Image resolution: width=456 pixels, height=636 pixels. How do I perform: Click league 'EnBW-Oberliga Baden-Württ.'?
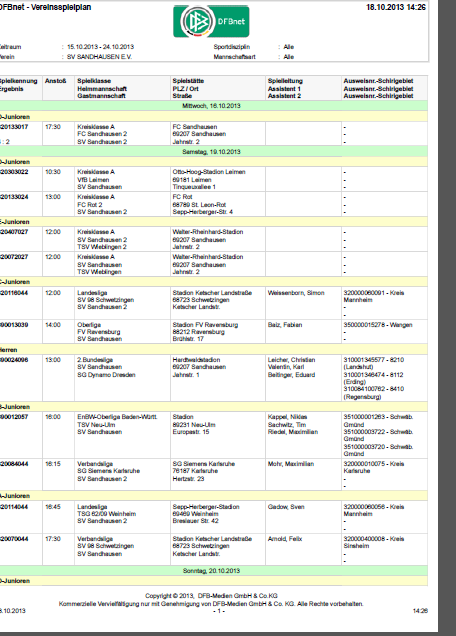pos(117,417)
